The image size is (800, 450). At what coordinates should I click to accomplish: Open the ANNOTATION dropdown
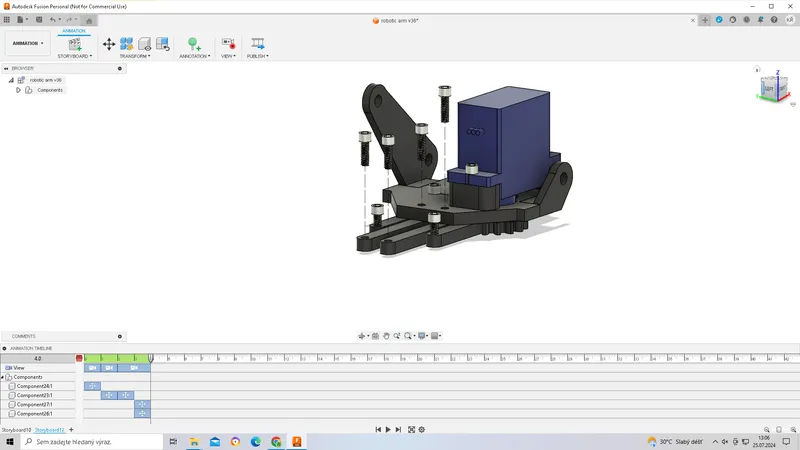click(x=194, y=56)
